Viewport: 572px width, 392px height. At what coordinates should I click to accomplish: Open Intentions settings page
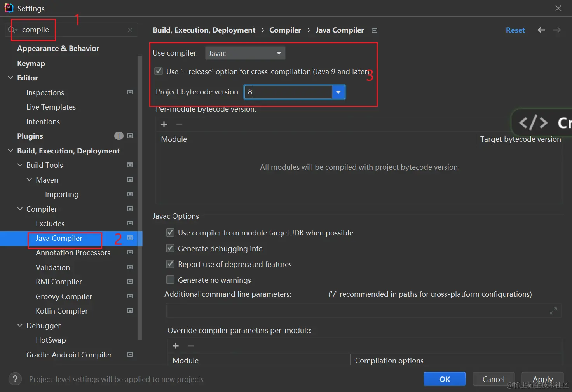pos(43,122)
